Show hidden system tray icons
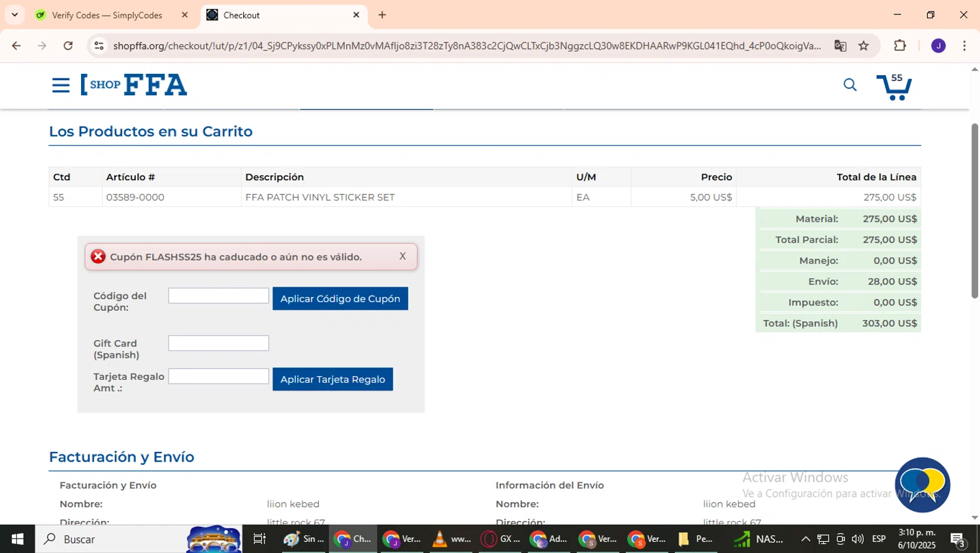Viewport: 980px width, 553px height. click(x=806, y=539)
